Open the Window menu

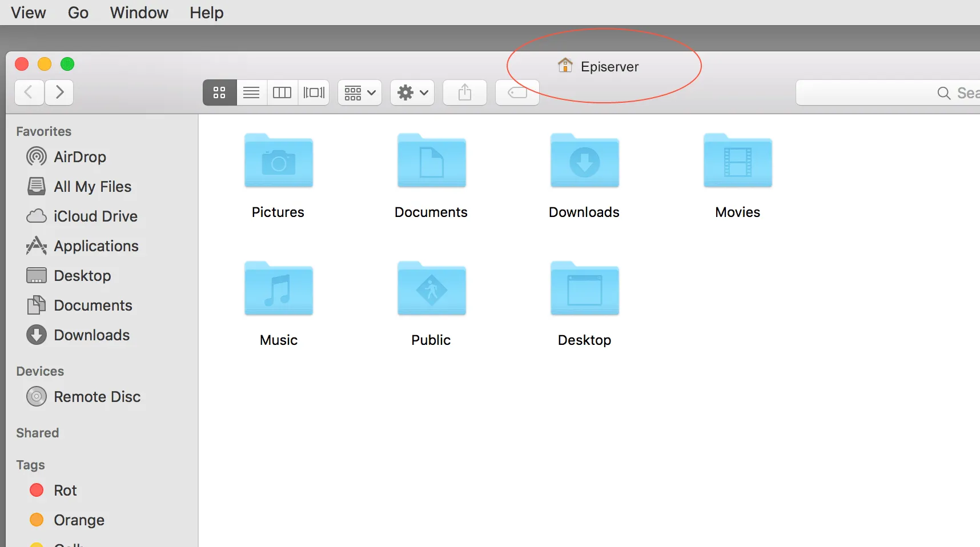[139, 13]
